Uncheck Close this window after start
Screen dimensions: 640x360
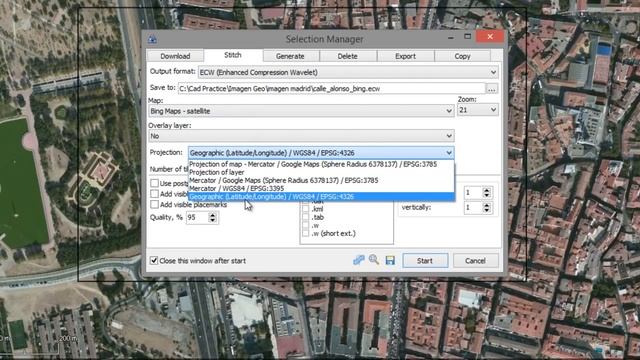click(x=154, y=260)
